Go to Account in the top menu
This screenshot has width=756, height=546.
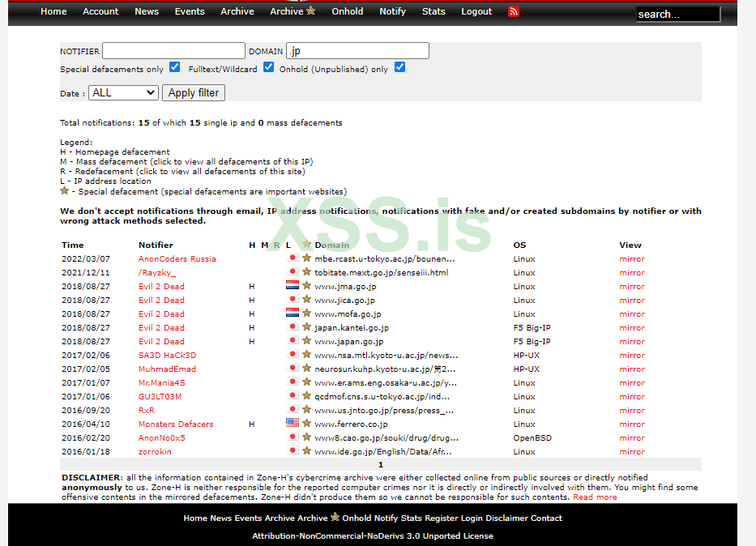(100, 11)
